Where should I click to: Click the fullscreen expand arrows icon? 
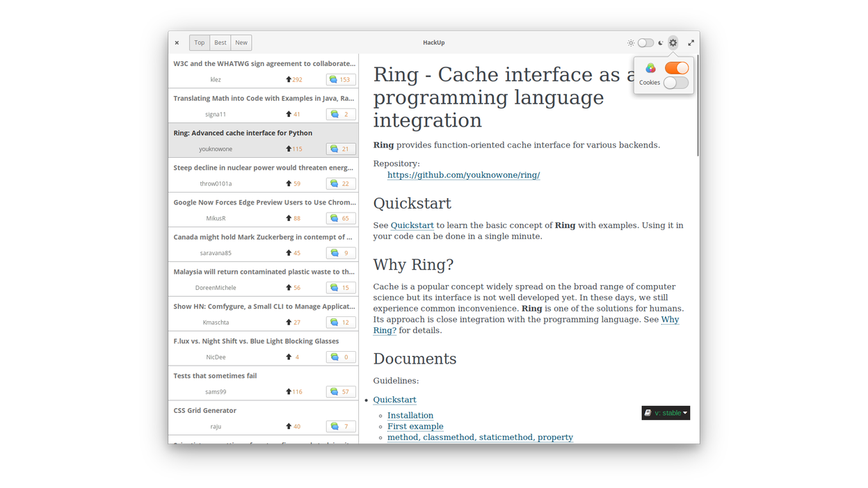[691, 42]
